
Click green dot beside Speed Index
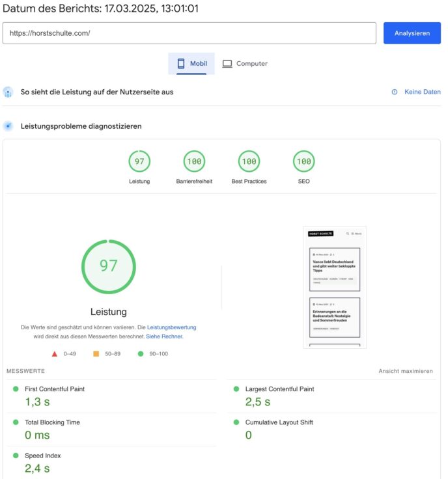point(16,456)
